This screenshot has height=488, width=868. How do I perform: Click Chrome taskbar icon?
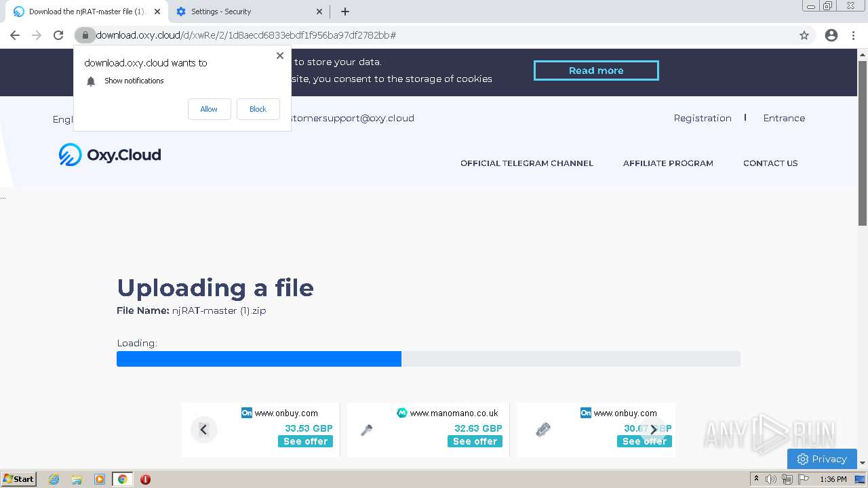click(x=122, y=479)
